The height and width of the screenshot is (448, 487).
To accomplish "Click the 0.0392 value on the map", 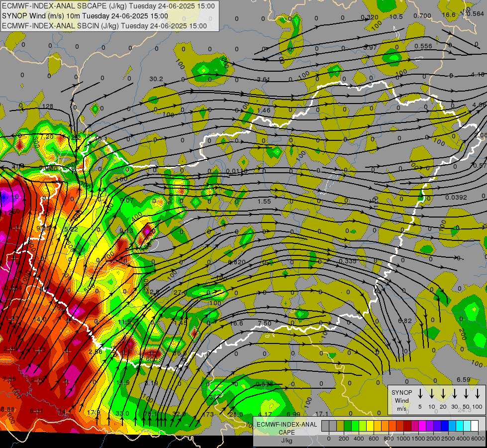I will pyautogui.click(x=456, y=198).
